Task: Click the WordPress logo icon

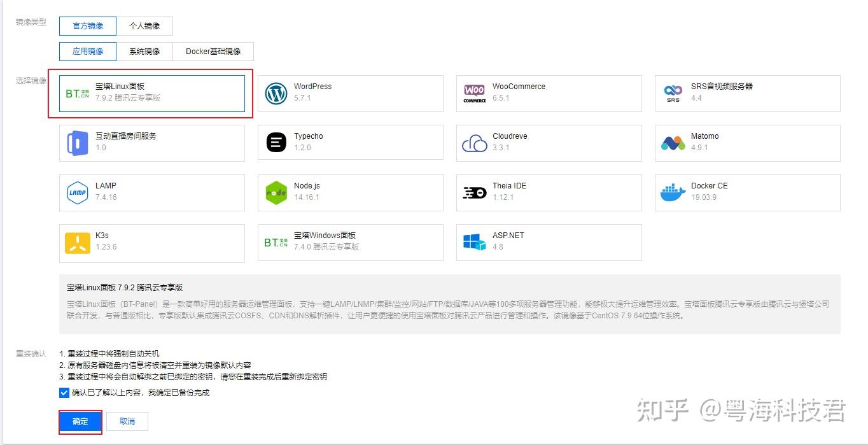Action: pyautogui.click(x=276, y=94)
